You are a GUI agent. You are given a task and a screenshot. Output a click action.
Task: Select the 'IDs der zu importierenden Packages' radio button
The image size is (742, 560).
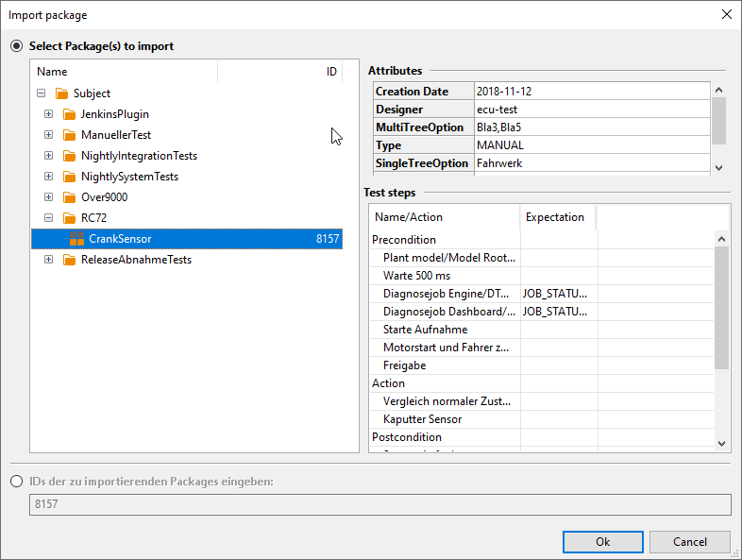tap(17, 482)
